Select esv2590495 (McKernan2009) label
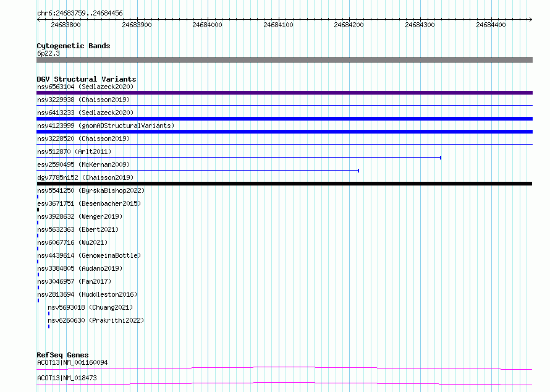550x392 pixels. coord(83,164)
